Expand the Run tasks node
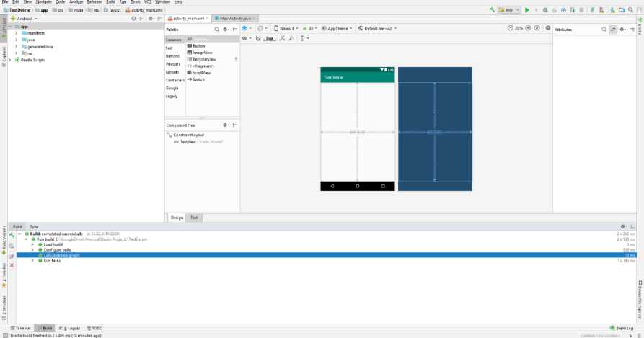The image size is (644, 338). tap(33, 260)
